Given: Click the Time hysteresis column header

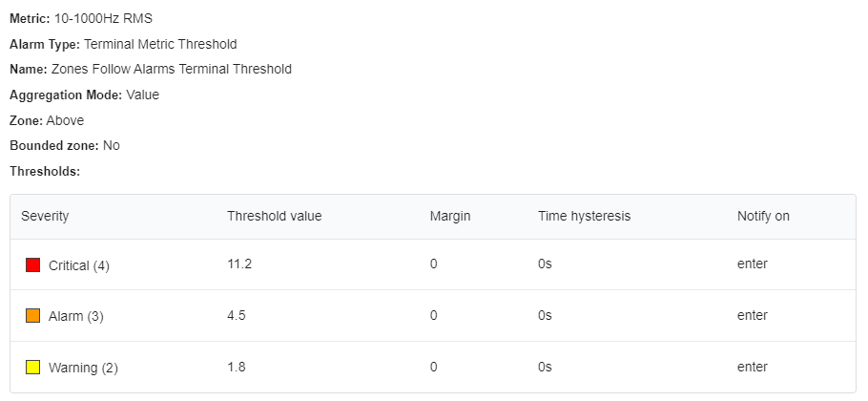Looking at the screenshot, I should pos(584,216).
